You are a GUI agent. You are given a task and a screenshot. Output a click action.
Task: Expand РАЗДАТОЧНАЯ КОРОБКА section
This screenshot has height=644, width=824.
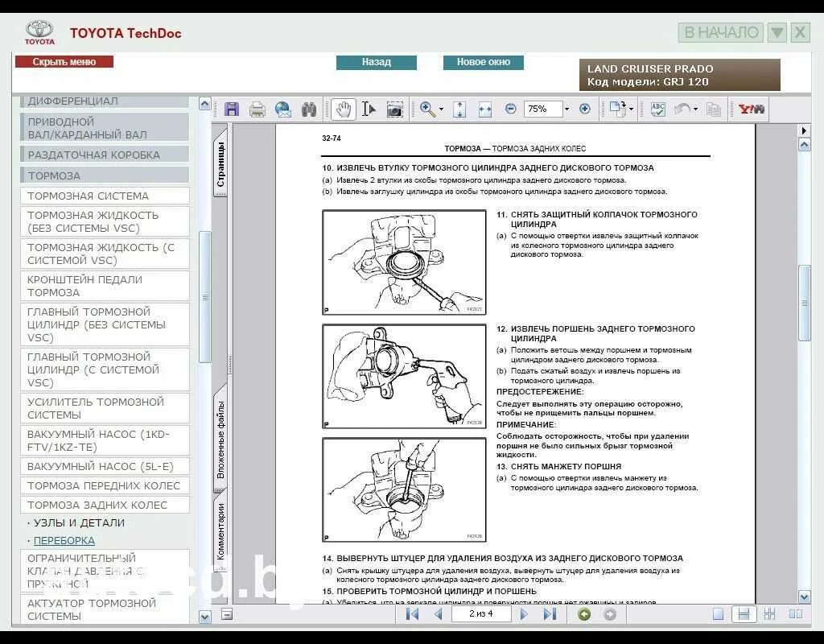105,155
